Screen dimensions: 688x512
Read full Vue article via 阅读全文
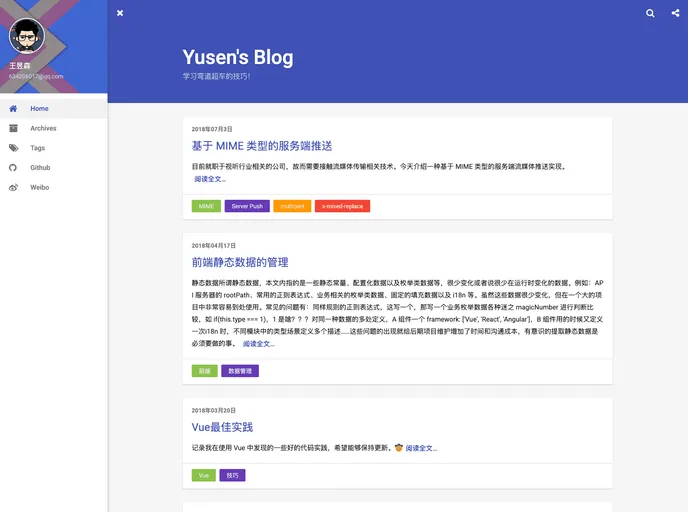tap(421, 448)
